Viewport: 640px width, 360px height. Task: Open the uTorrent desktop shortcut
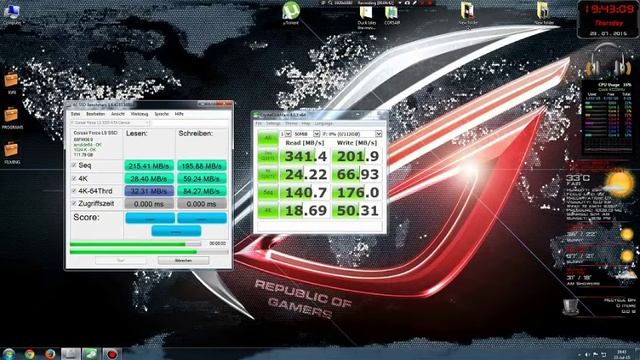click(291, 13)
